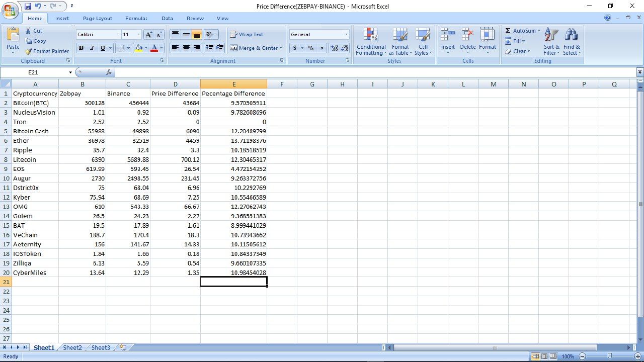Open Conditional Formatting menu
The height and width of the screenshot is (362, 644).
[x=371, y=41]
